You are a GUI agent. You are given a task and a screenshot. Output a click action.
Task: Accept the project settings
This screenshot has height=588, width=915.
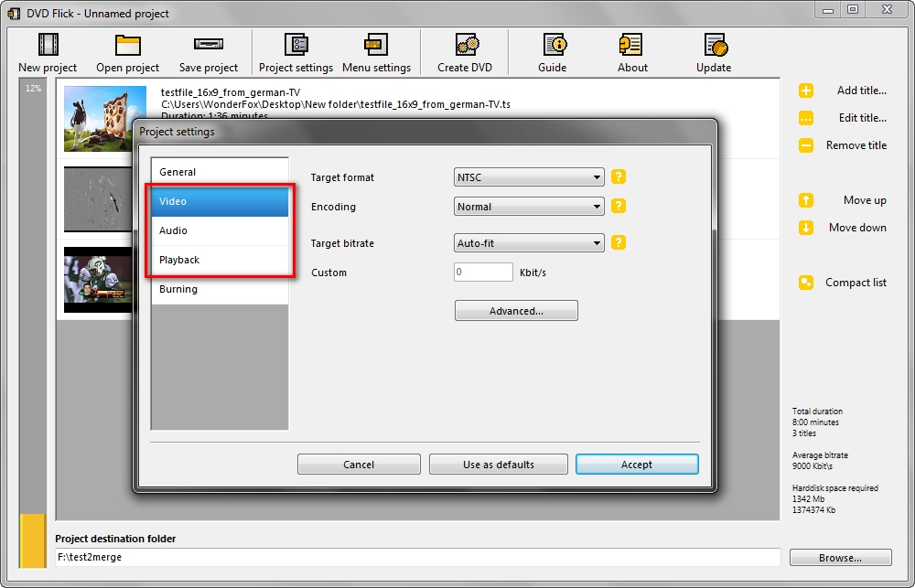click(x=637, y=465)
